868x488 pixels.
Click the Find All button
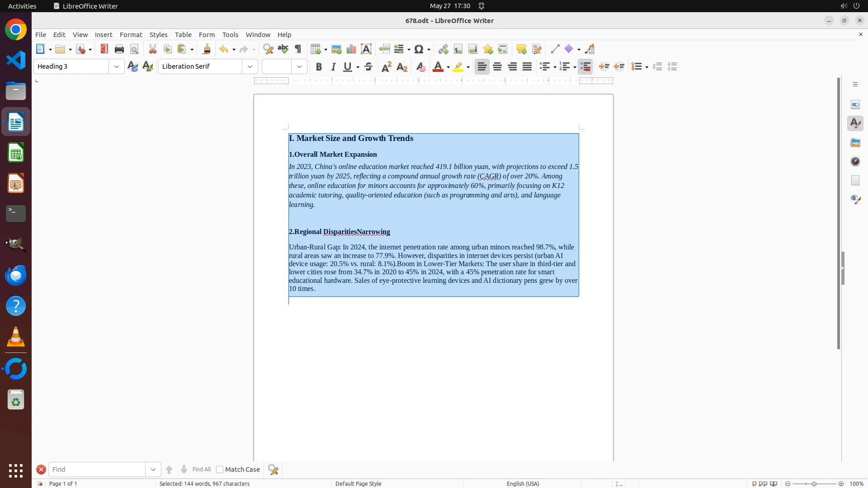coord(201,469)
